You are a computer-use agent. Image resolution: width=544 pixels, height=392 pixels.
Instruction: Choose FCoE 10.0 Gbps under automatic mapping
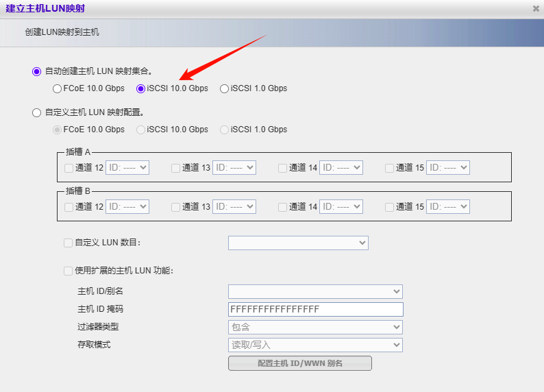58,88
